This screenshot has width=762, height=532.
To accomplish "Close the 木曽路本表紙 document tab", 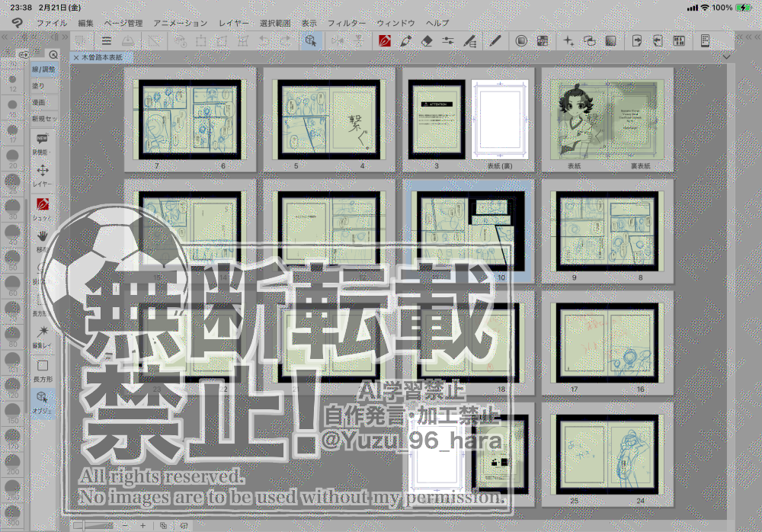I will coord(76,57).
